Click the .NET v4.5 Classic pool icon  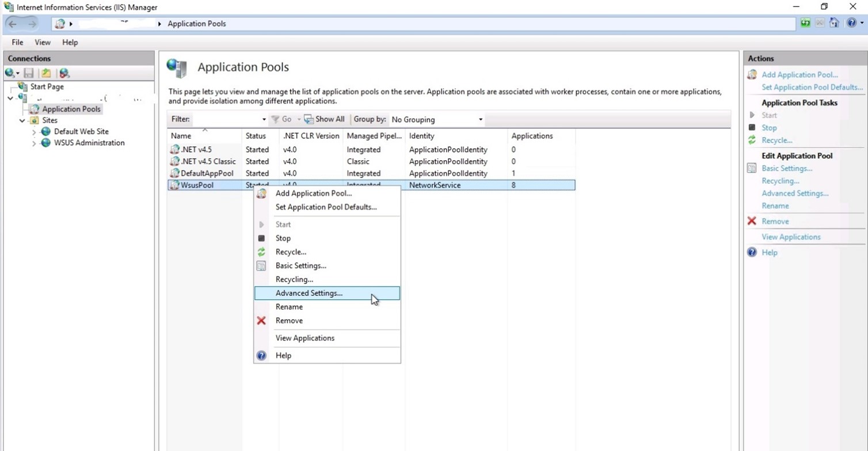tap(175, 161)
